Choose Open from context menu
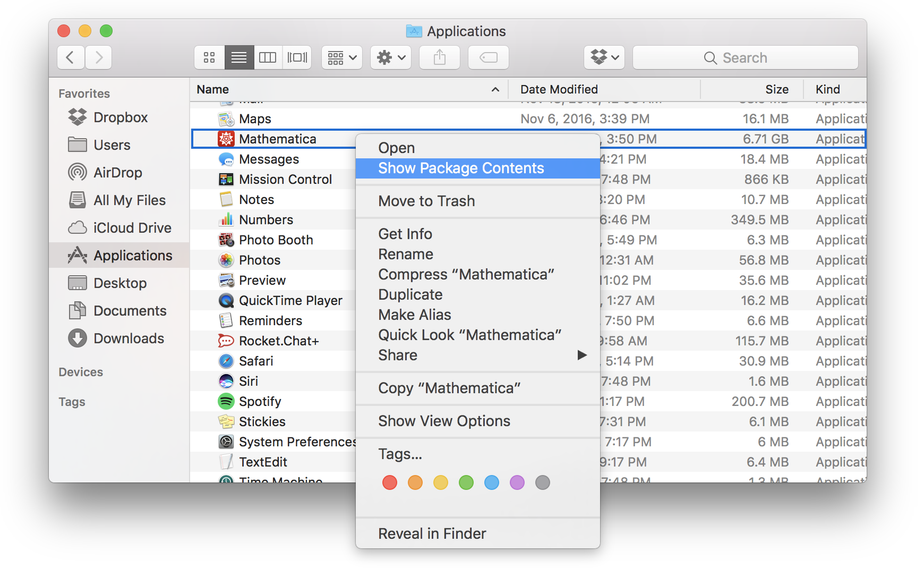The height and width of the screenshot is (576, 924). (478, 148)
